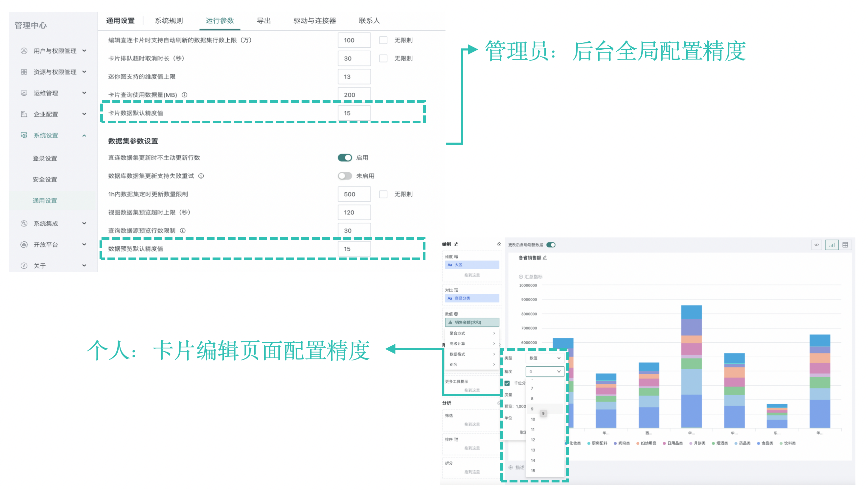Toggle 更改后自动刷新数据 switch

coord(551,245)
